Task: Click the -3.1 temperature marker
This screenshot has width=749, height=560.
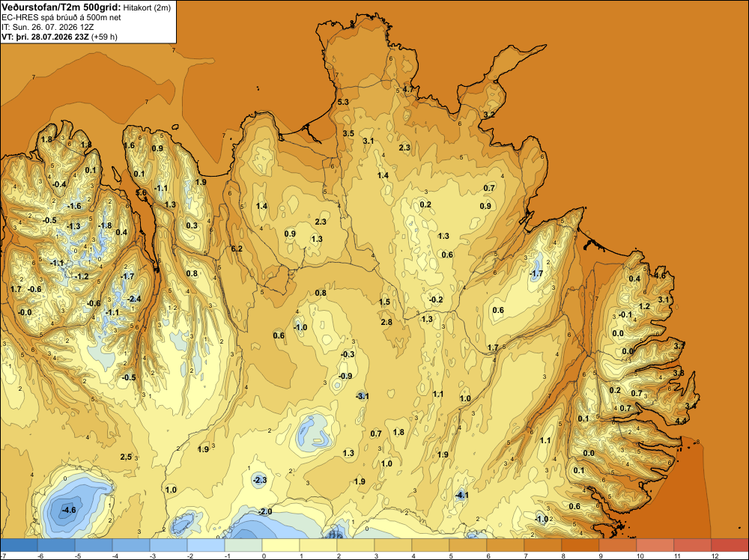Action: click(362, 396)
